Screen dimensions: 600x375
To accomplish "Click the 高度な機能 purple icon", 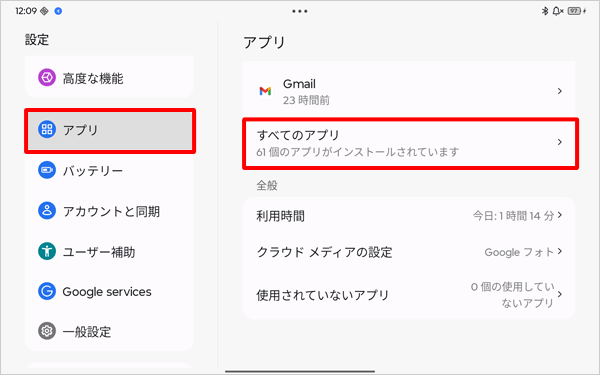I will point(47,78).
